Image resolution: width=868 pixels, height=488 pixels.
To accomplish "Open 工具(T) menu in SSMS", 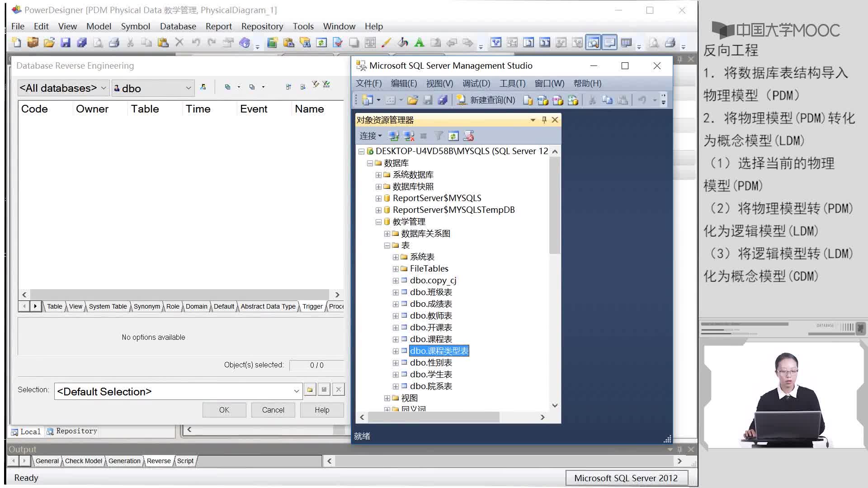I will click(512, 83).
